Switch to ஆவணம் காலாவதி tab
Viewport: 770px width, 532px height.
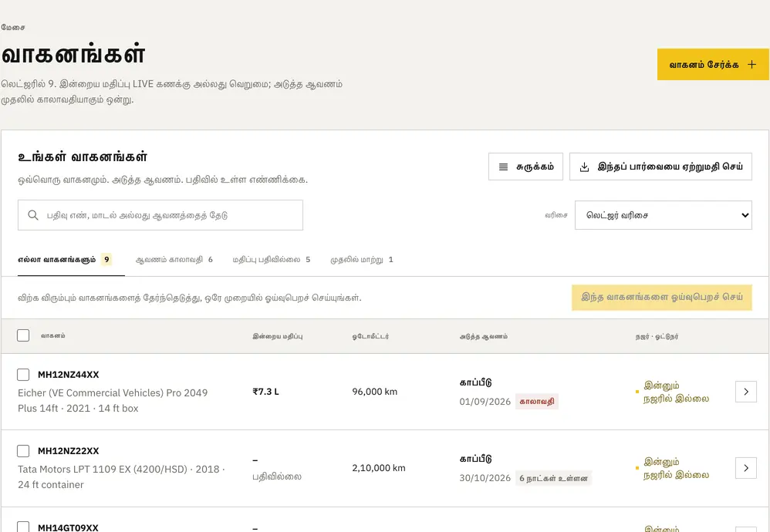coord(174,260)
